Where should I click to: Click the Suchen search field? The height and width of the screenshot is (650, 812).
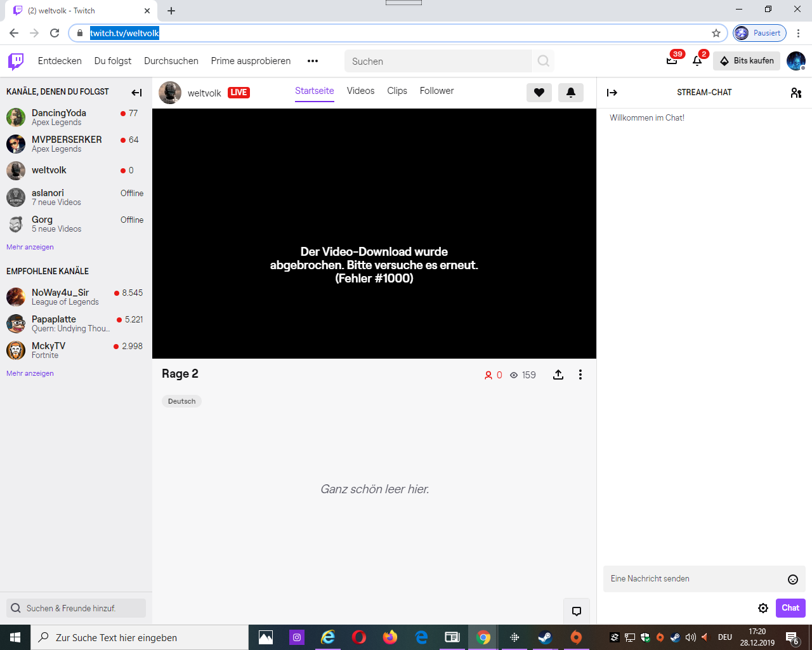(438, 61)
